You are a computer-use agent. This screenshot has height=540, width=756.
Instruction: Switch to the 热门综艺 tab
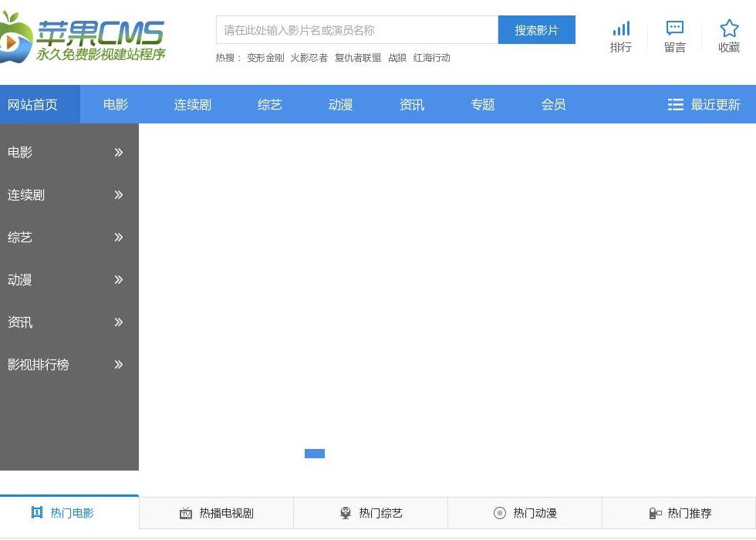371,513
